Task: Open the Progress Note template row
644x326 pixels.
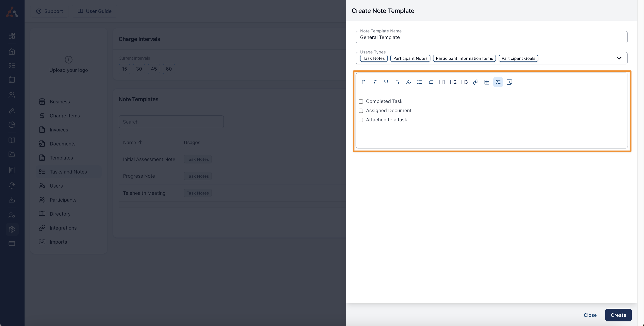Action: pyautogui.click(x=232, y=176)
